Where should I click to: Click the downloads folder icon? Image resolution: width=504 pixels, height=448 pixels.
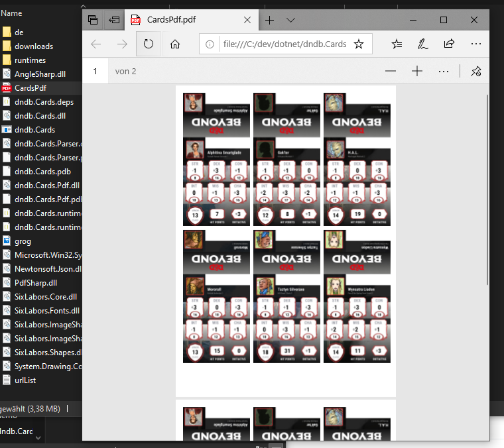point(7,46)
